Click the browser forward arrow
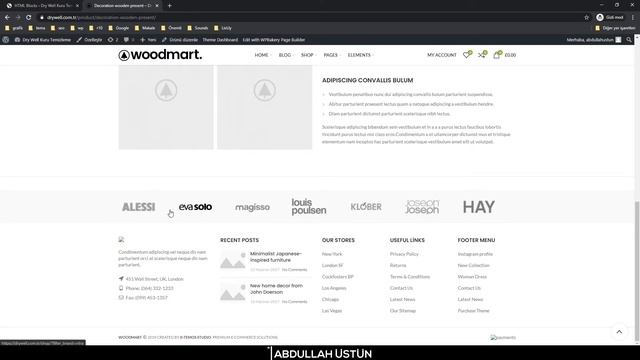Screen dimensions: 640x360 [x=18, y=18]
